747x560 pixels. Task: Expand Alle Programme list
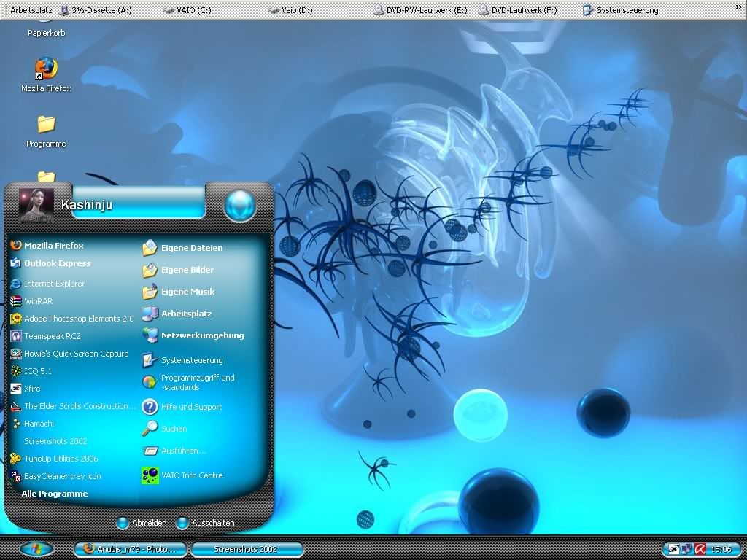(x=55, y=494)
